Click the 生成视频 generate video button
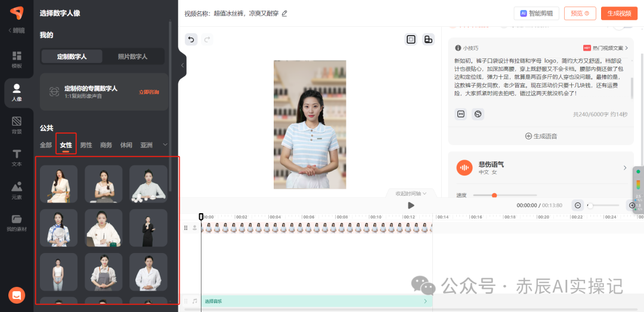 (x=619, y=13)
